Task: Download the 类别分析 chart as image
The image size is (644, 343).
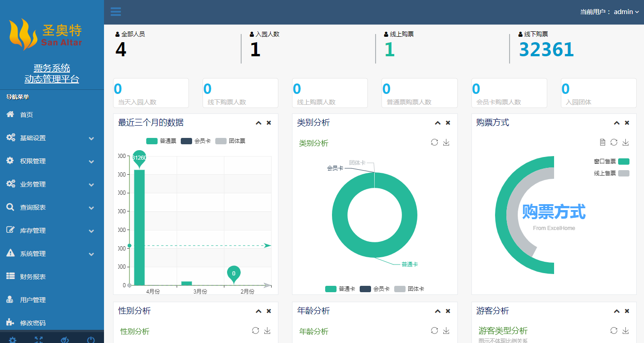Action: tap(446, 142)
